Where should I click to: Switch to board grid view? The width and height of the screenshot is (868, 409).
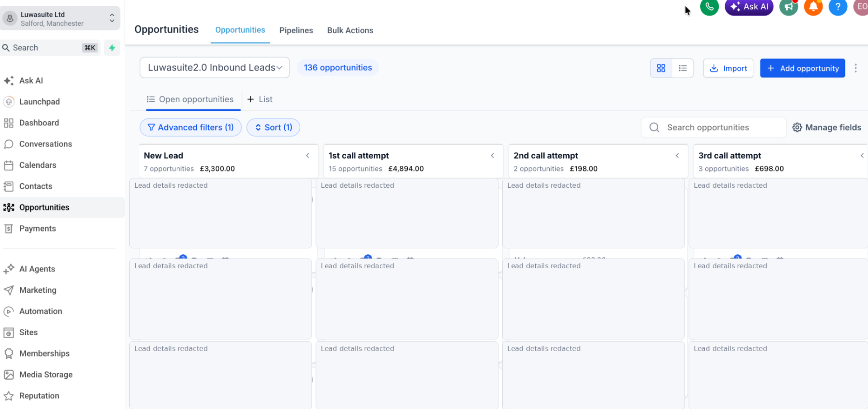(x=661, y=68)
